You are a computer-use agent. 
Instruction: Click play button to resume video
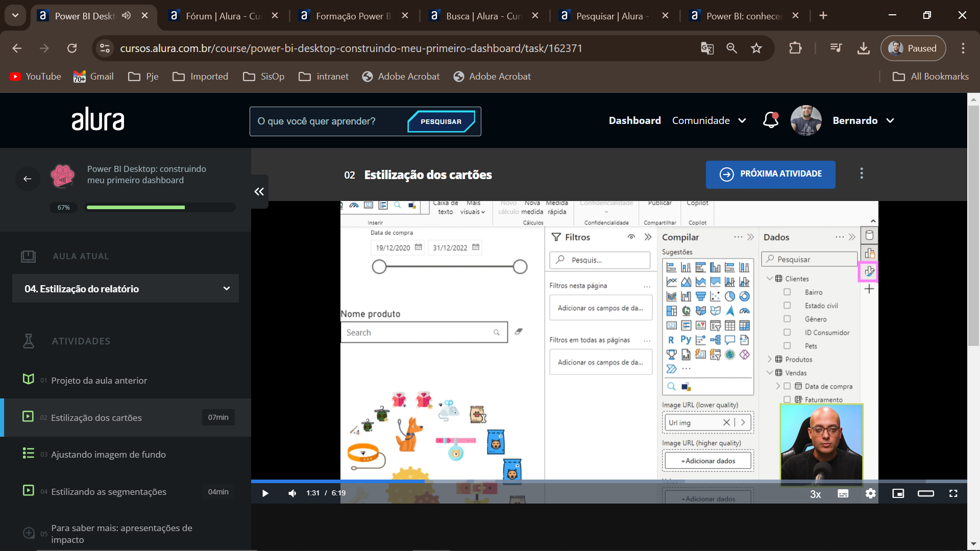pyautogui.click(x=264, y=492)
